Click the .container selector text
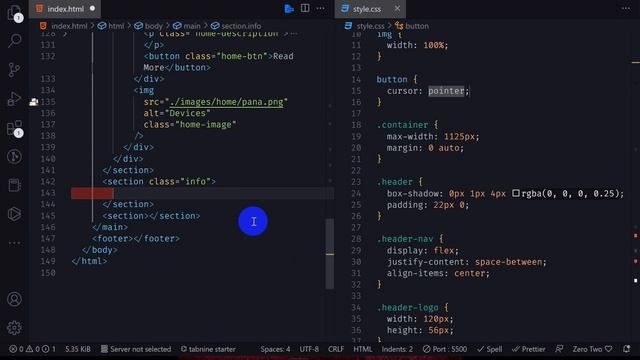 pyautogui.click(x=402, y=125)
